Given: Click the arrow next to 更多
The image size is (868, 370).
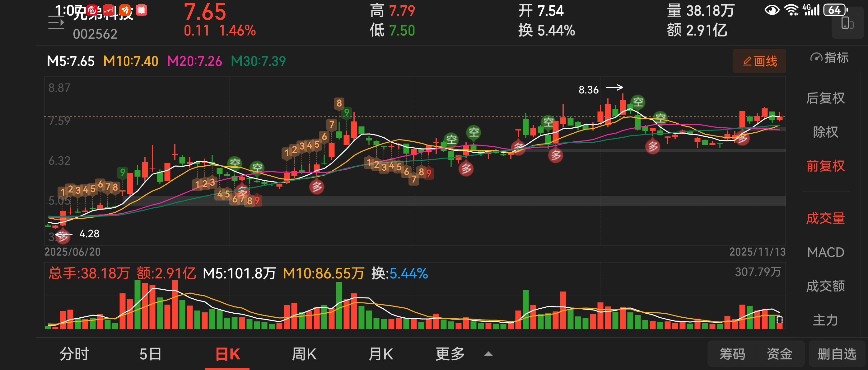Looking at the screenshot, I should tap(488, 354).
